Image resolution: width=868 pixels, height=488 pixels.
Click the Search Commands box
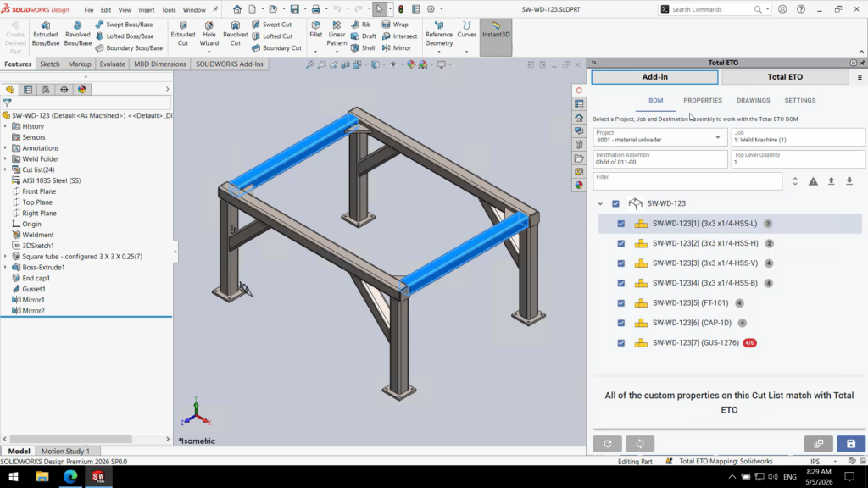714,9
